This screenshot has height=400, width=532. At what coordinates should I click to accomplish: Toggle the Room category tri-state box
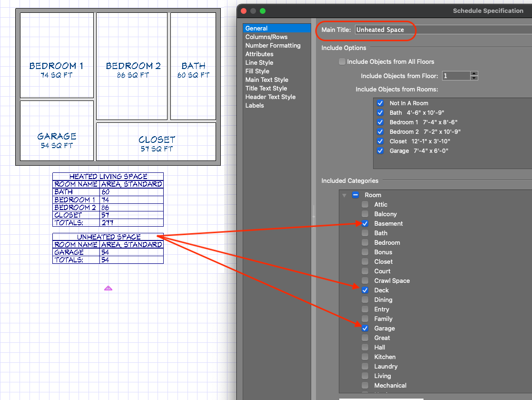355,195
